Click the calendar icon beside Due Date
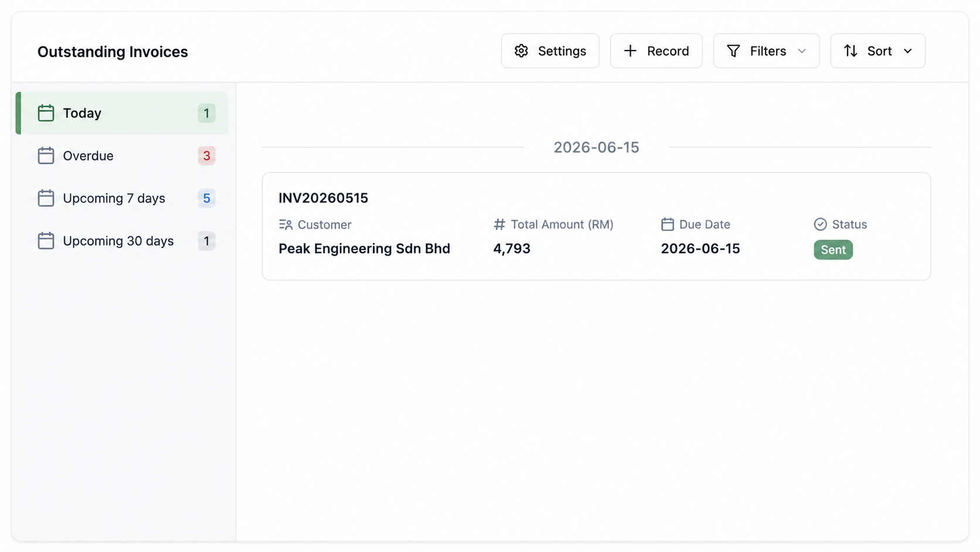The image size is (980, 552). coord(667,224)
